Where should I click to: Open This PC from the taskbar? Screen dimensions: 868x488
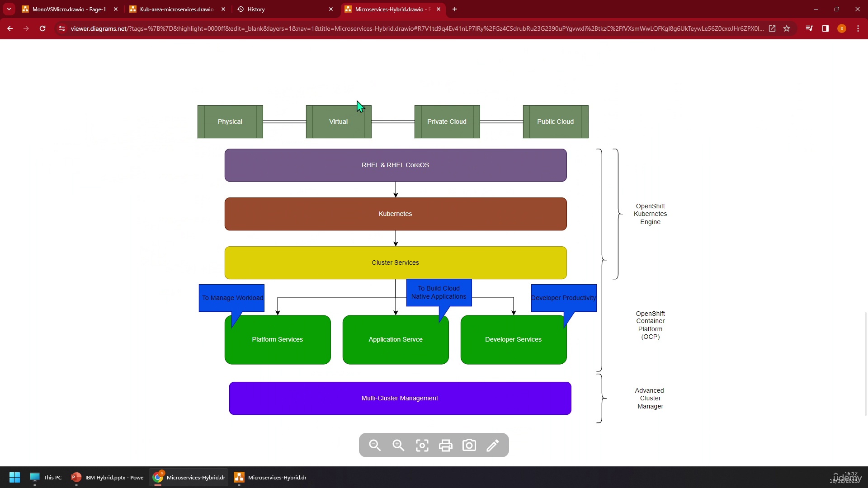tap(46, 477)
